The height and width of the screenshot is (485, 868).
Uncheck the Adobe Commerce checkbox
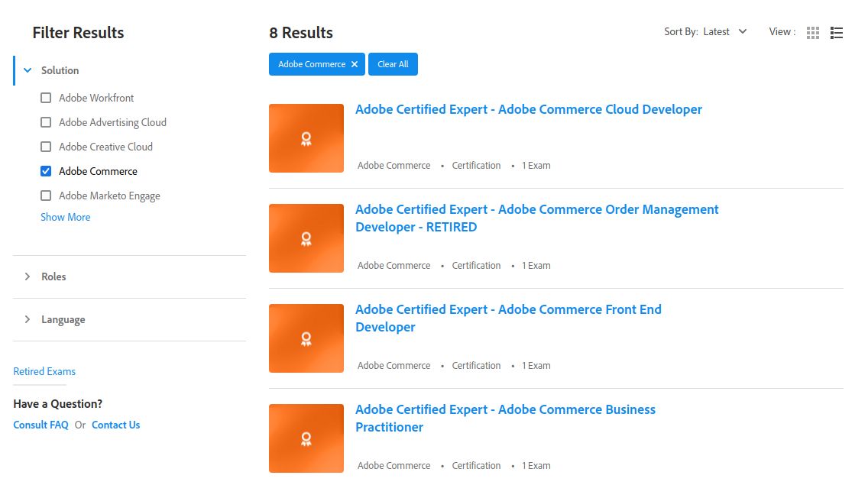pos(46,171)
